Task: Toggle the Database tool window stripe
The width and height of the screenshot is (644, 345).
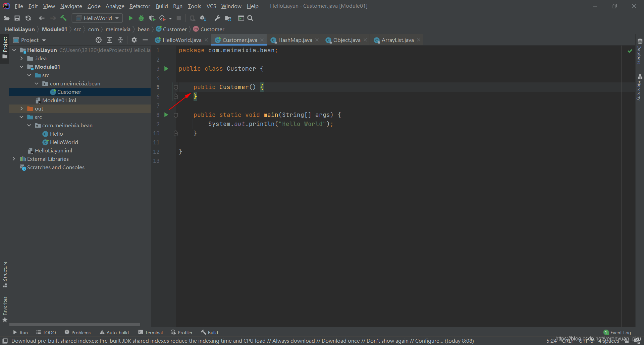Action: point(640,51)
